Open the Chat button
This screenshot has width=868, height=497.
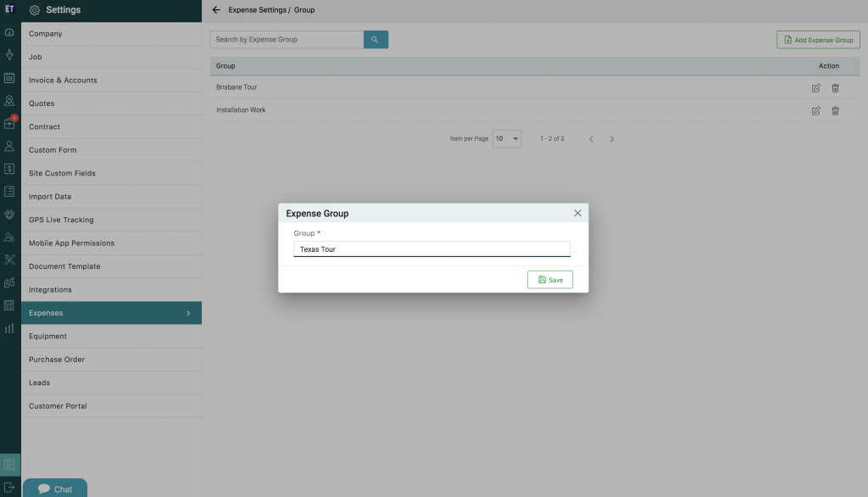(x=55, y=489)
